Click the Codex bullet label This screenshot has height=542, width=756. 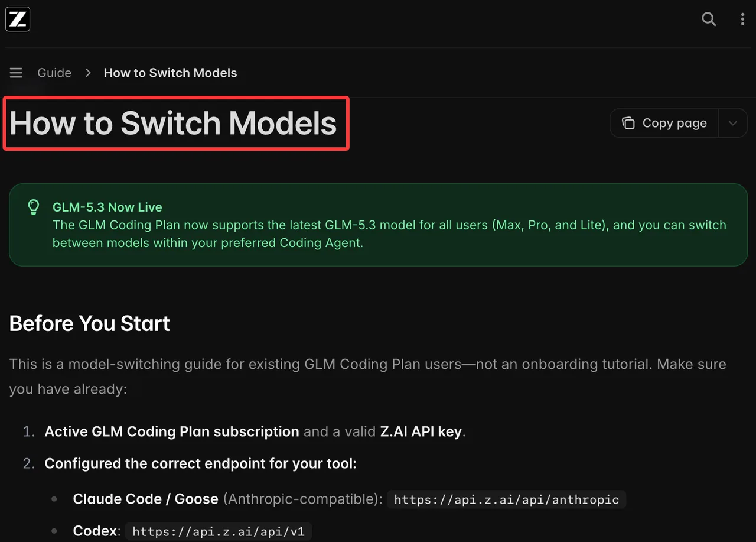tap(95, 531)
